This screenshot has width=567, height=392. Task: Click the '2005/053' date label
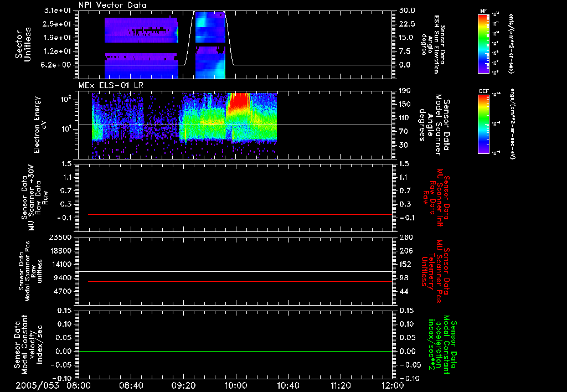(37, 385)
